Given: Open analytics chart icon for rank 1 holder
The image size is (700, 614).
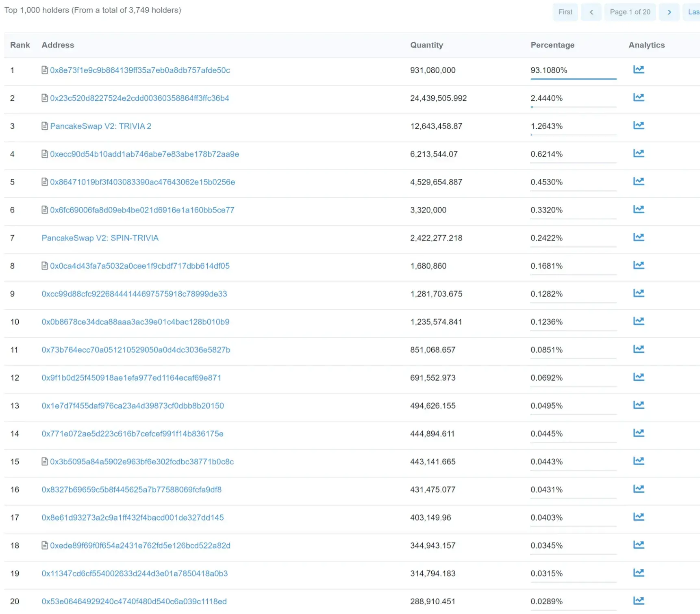Looking at the screenshot, I should click(x=638, y=69).
